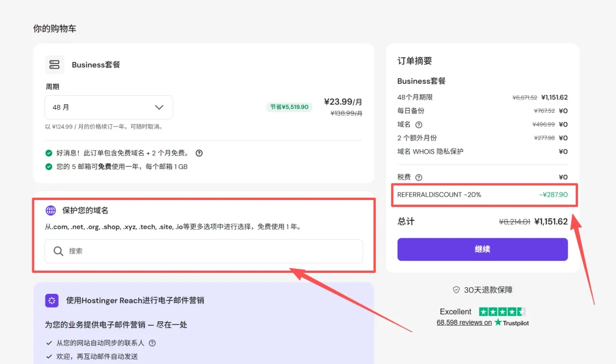Click the 每日备份 summary row label
This screenshot has width=616, height=364.
tap(411, 111)
